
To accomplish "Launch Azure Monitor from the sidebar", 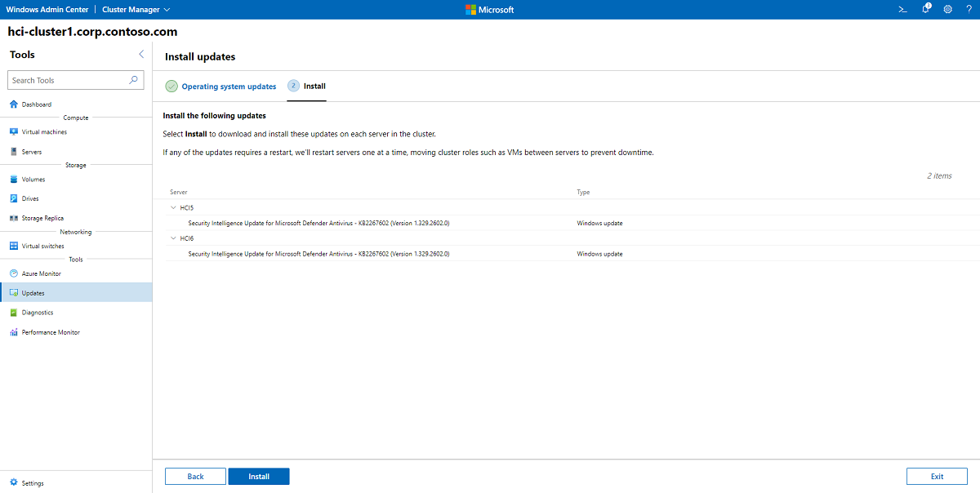I will pos(41,274).
